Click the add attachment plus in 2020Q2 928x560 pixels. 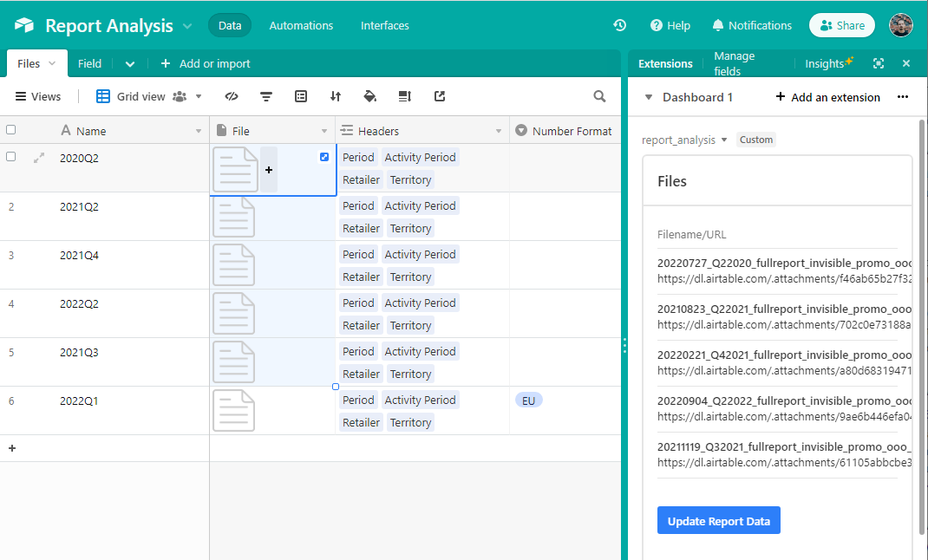pos(269,170)
